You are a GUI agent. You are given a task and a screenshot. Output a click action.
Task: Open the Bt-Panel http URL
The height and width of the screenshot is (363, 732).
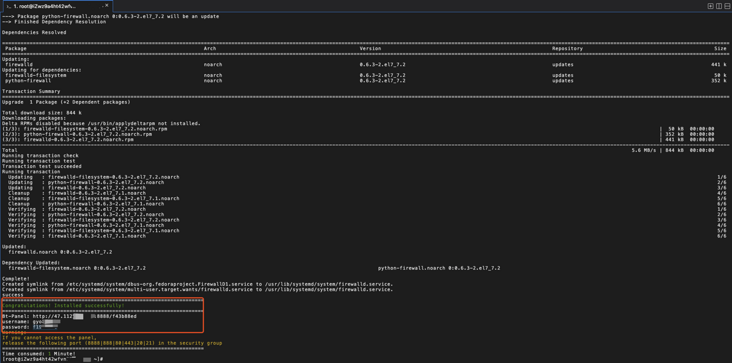84,316
